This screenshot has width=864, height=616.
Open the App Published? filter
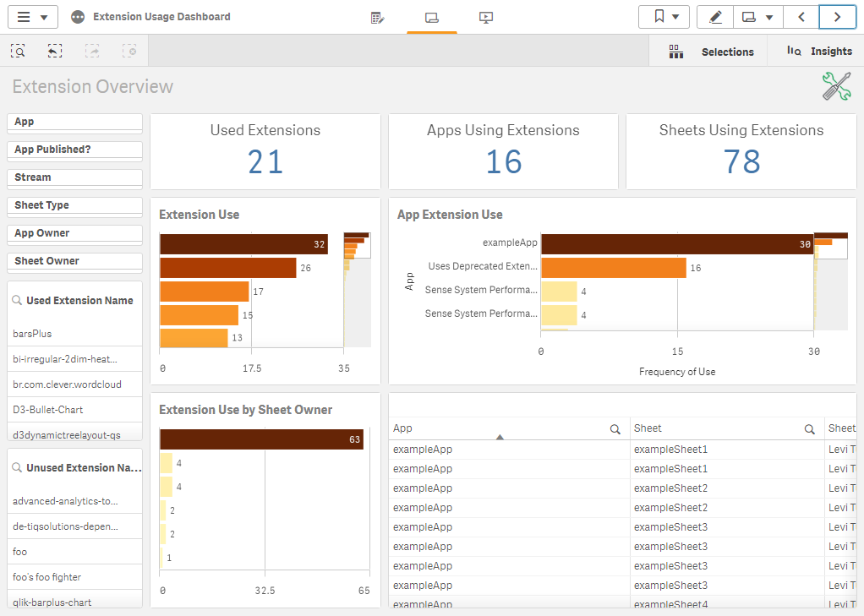[75, 150]
